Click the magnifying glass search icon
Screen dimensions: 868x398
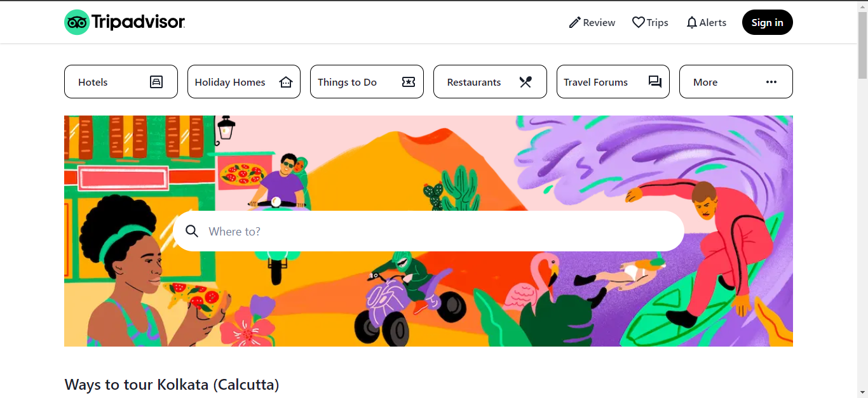(192, 231)
